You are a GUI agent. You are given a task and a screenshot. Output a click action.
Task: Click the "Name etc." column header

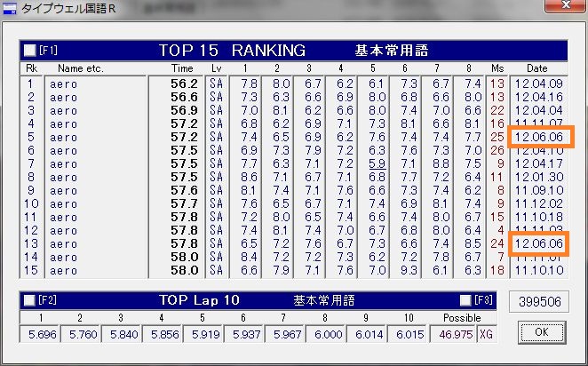[81, 68]
